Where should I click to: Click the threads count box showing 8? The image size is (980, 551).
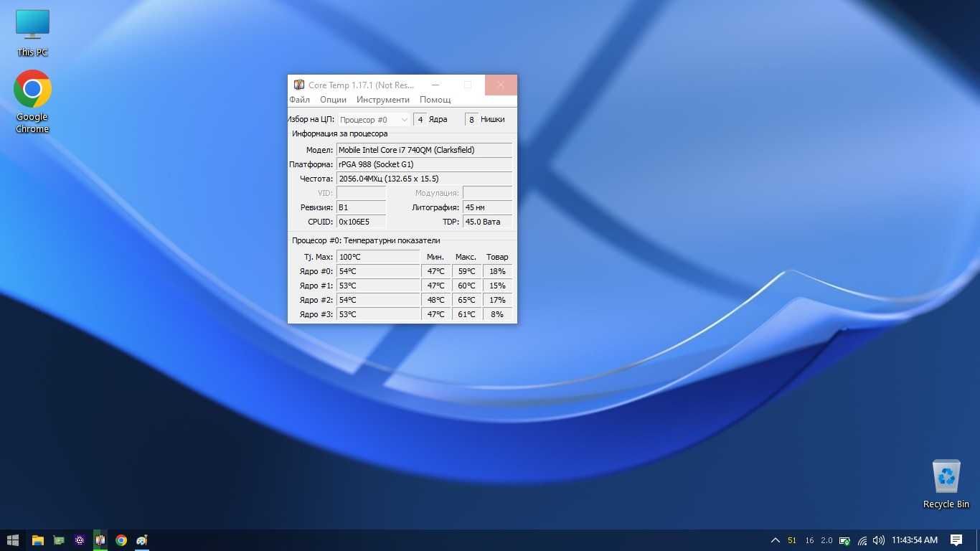point(471,120)
